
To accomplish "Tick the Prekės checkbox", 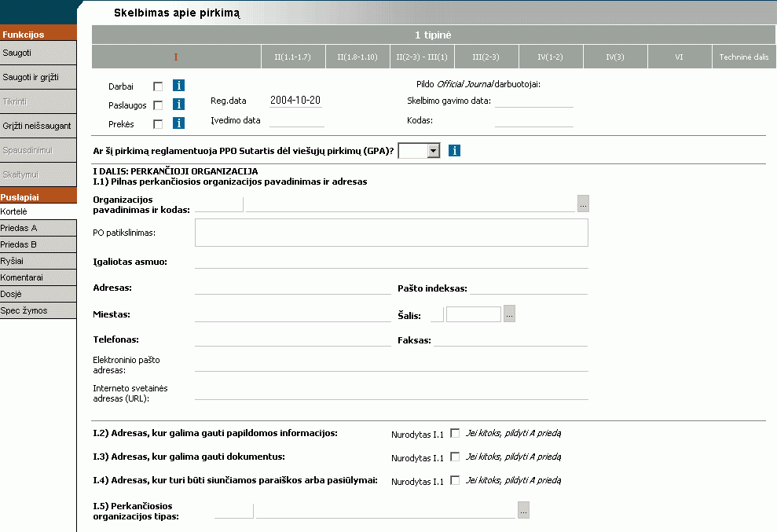I will (x=158, y=124).
